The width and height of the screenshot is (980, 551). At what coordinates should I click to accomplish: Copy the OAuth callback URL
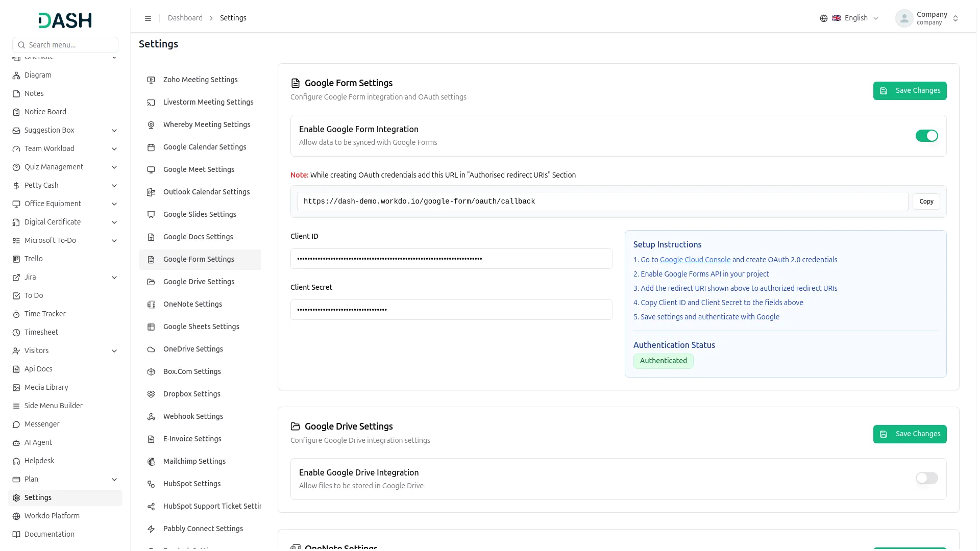(x=926, y=202)
